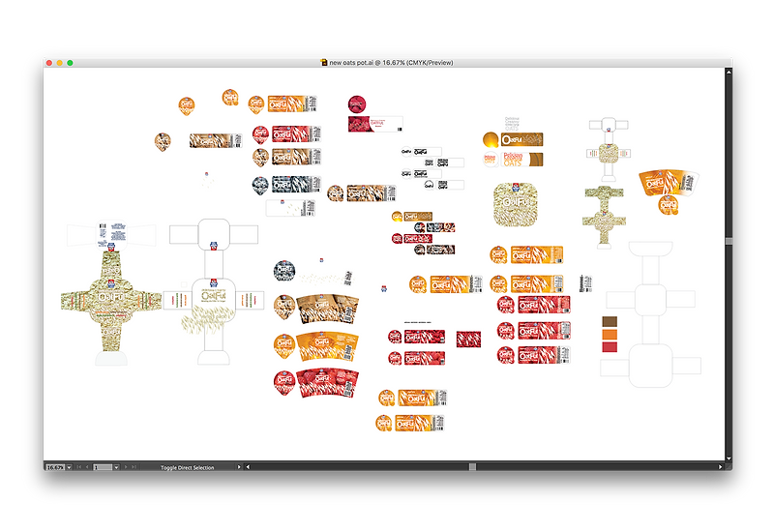Select the brown color square on canvas
Image resolution: width=774 pixels, height=532 pixels.
click(610, 322)
